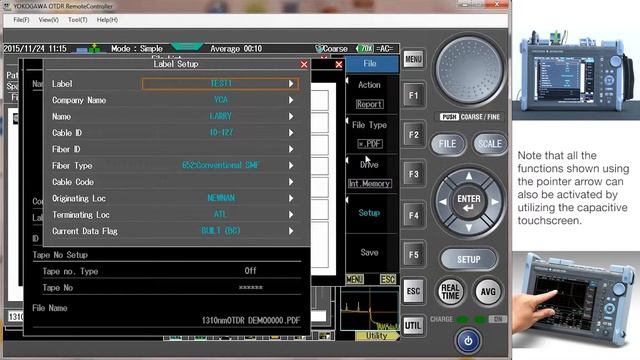Click the file name 1310nmOTDR DEMO0000.PDF
The height and width of the screenshot is (360, 640).
coord(251,320)
